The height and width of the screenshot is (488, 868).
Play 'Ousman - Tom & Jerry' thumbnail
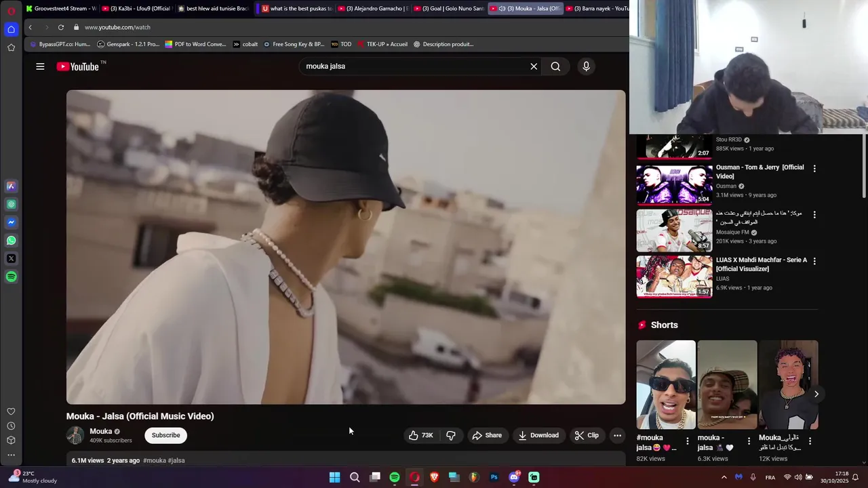674,184
